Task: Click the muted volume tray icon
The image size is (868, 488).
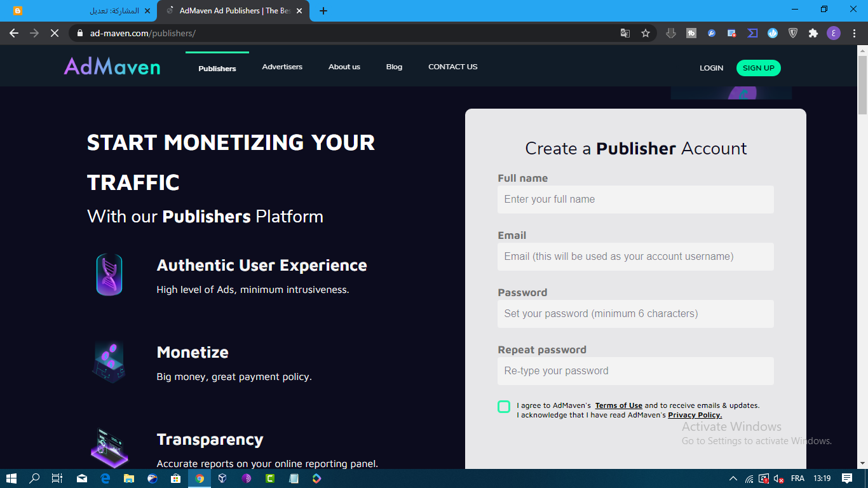Action: click(778, 478)
